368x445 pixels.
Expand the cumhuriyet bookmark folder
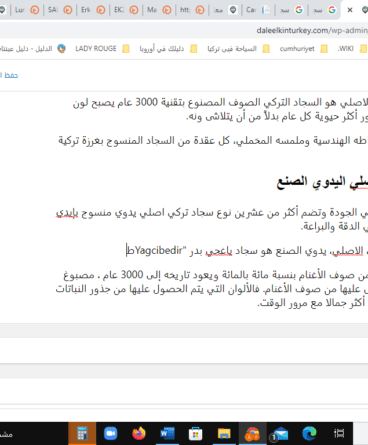click(x=304, y=49)
